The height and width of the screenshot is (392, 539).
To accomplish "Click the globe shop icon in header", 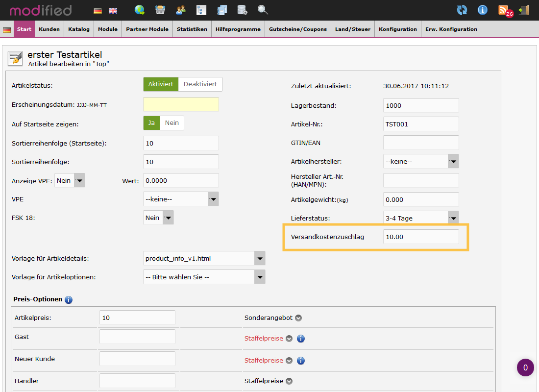I will 140,10.
